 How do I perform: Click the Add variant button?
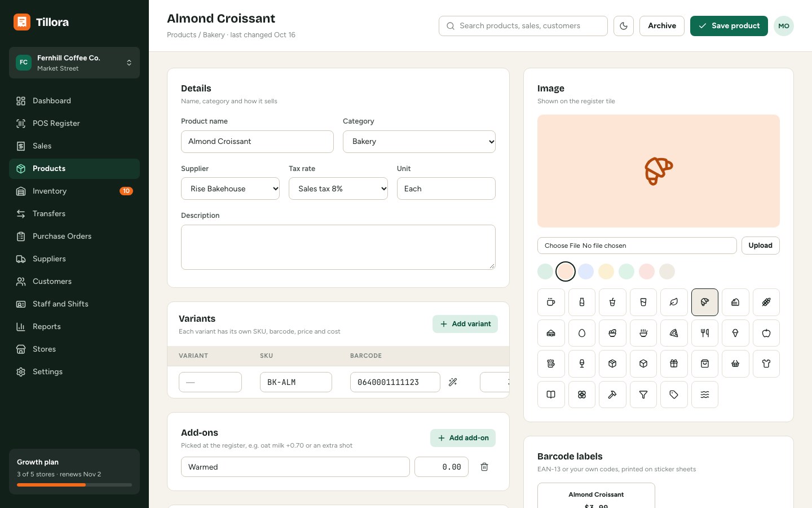click(x=465, y=324)
